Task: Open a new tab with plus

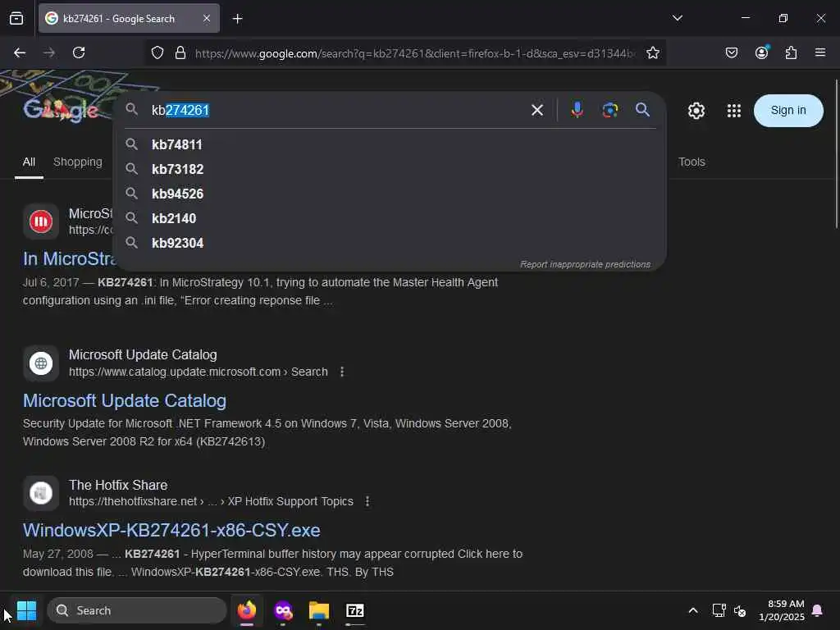Action: [237, 19]
